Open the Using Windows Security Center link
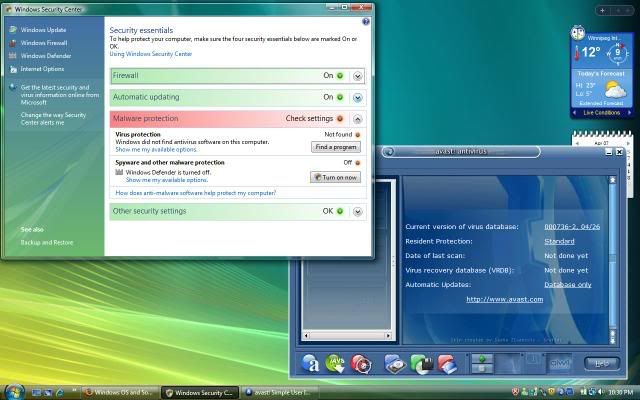The height and width of the screenshot is (400, 640). pos(151,54)
